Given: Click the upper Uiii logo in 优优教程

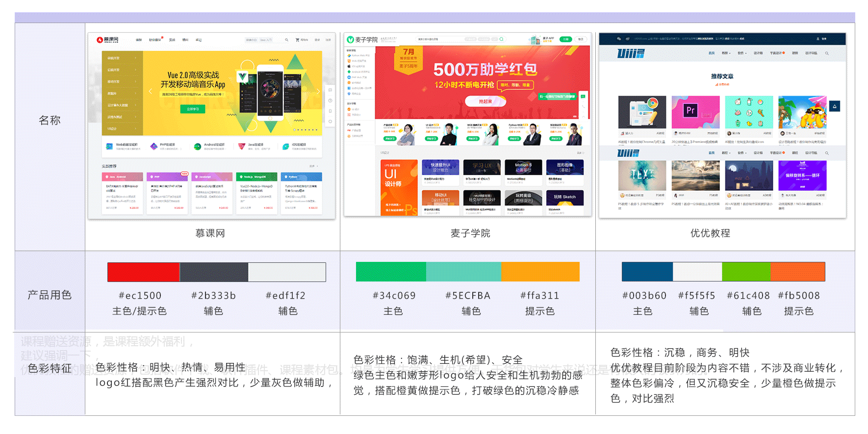Looking at the screenshot, I should tap(631, 53).
